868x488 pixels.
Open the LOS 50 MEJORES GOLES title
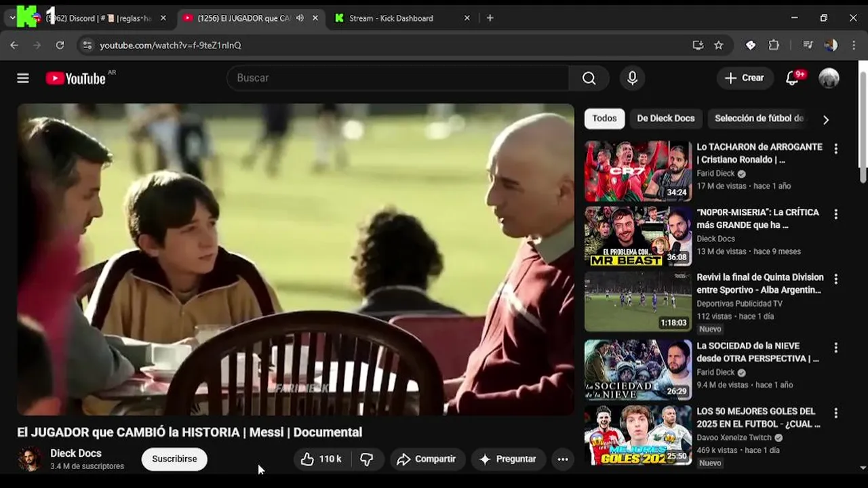click(x=759, y=418)
